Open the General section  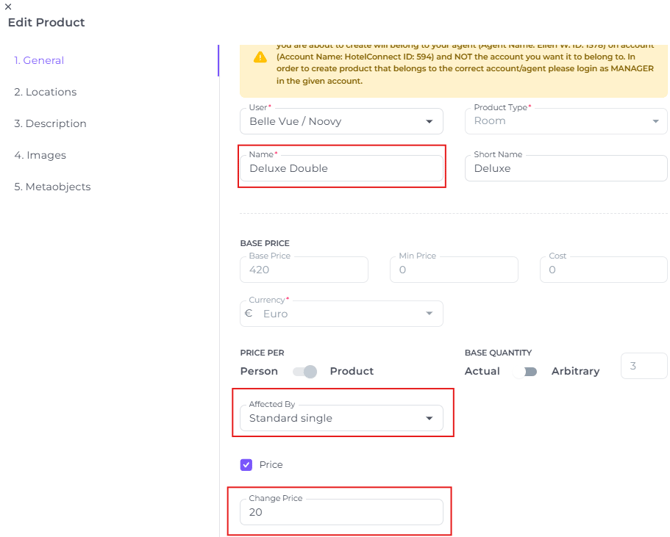(x=39, y=60)
